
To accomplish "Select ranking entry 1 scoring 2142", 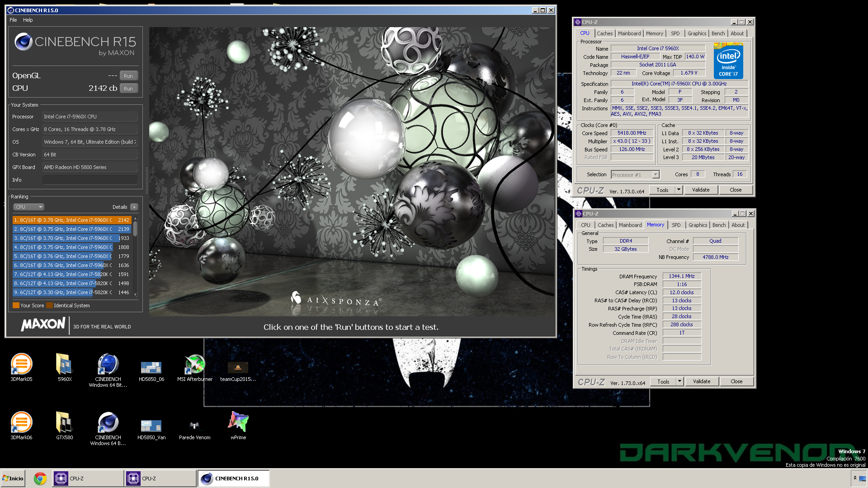I will pos(72,220).
